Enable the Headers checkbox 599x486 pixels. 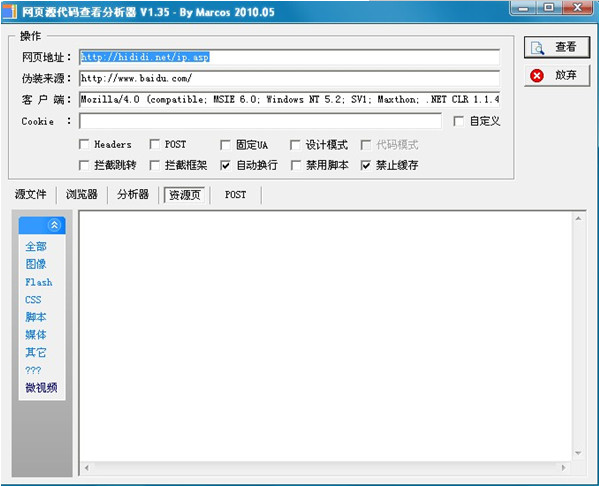[84, 144]
